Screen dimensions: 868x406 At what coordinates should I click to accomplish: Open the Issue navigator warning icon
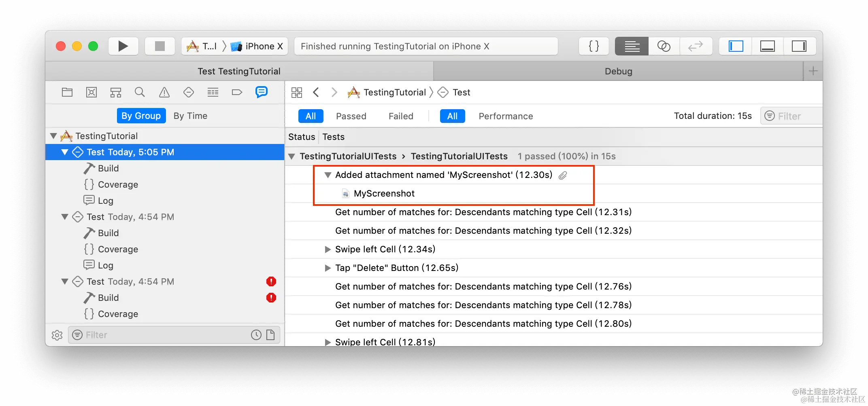tap(164, 92)
